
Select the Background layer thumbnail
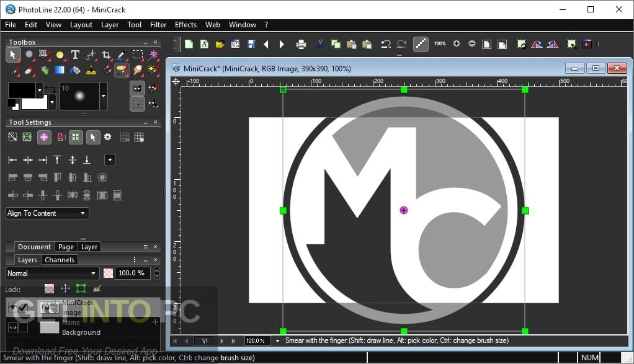click(x=50, y=327)
